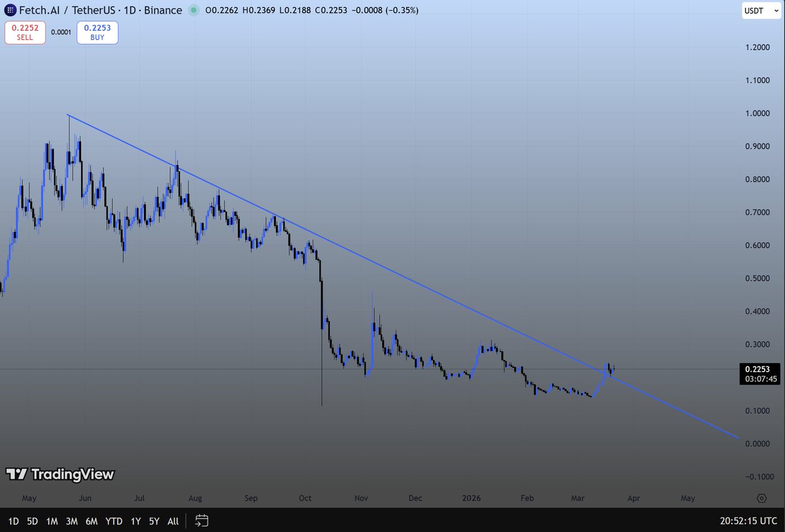The image size is (785, 532).
Task: Click the Oct label on time axis
Action: pyautogui.click(x=305, y=499)
